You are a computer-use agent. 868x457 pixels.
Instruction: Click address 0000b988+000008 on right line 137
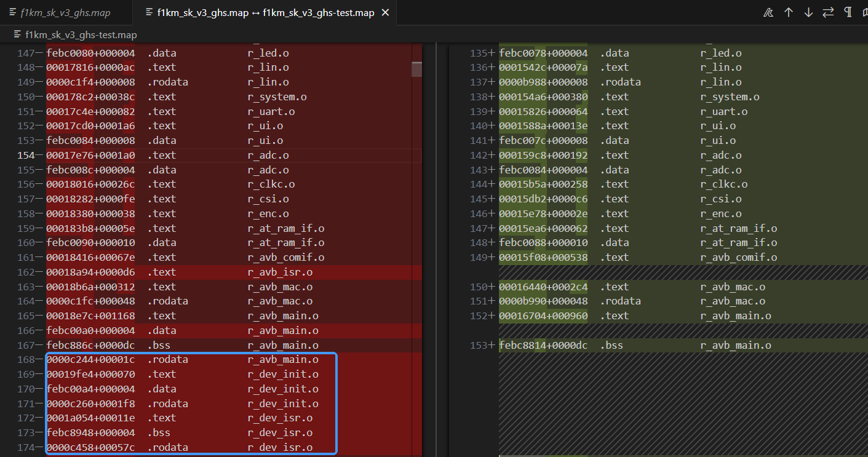pos(543,82)
